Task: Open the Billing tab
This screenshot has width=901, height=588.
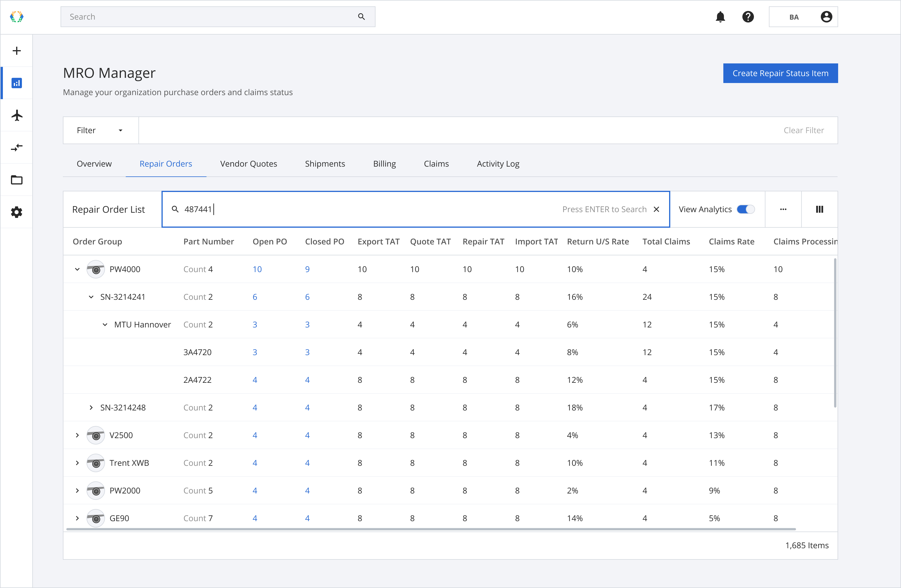Action: (384, 163)
